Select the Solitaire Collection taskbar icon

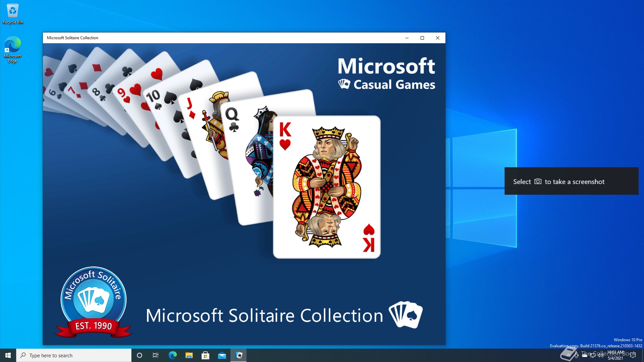[x=238, y=355]
